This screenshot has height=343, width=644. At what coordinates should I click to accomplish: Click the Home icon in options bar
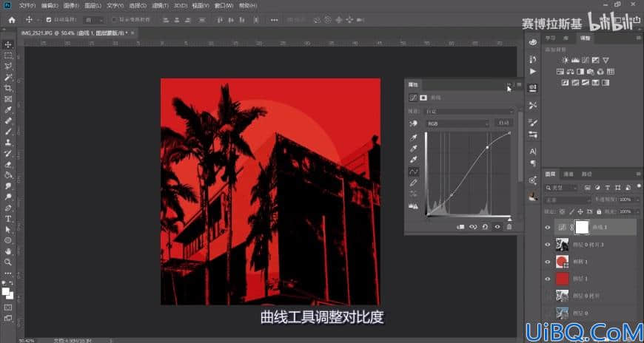(x=12, y=20)
